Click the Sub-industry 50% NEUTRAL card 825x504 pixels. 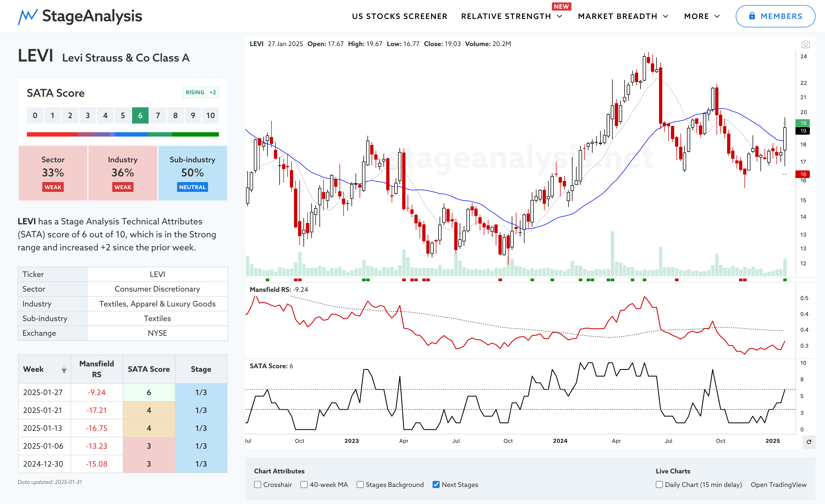tap(193, 173)
